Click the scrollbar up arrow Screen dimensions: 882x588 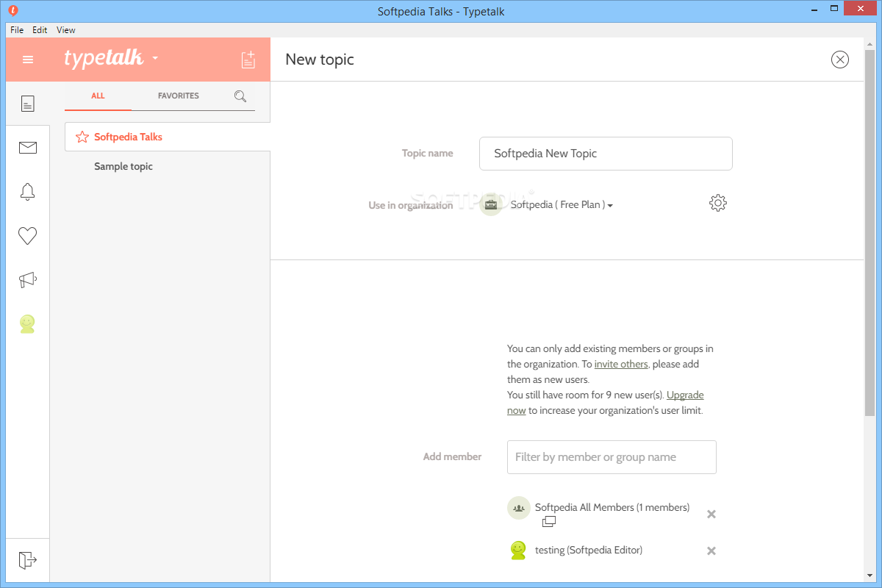coord(870,43)
